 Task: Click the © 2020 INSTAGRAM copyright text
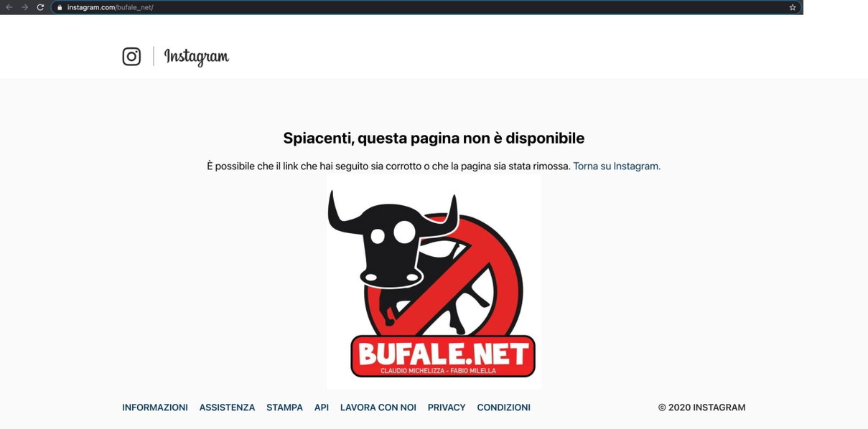[701, 407]
